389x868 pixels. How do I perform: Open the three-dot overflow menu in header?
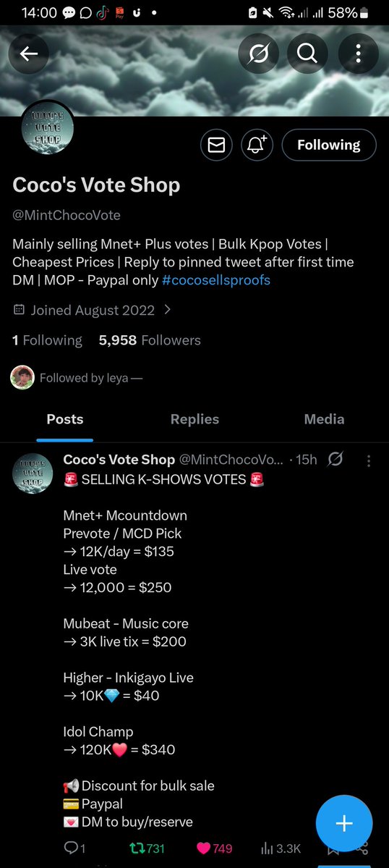358,54
